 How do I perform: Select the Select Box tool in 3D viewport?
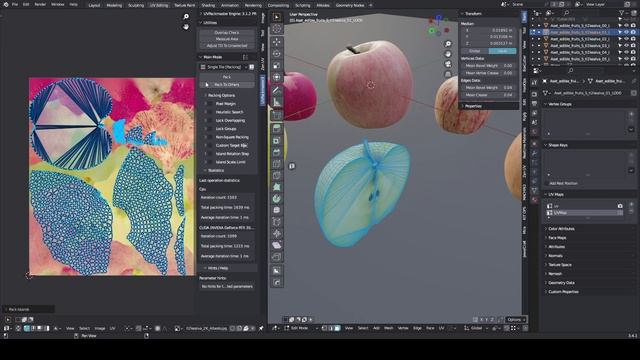coord(277,17)
